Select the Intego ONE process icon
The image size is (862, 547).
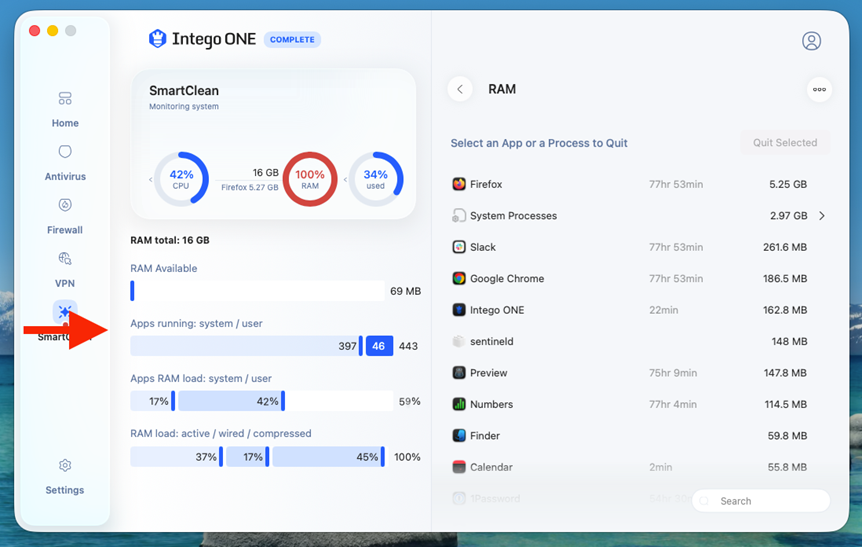458,310
